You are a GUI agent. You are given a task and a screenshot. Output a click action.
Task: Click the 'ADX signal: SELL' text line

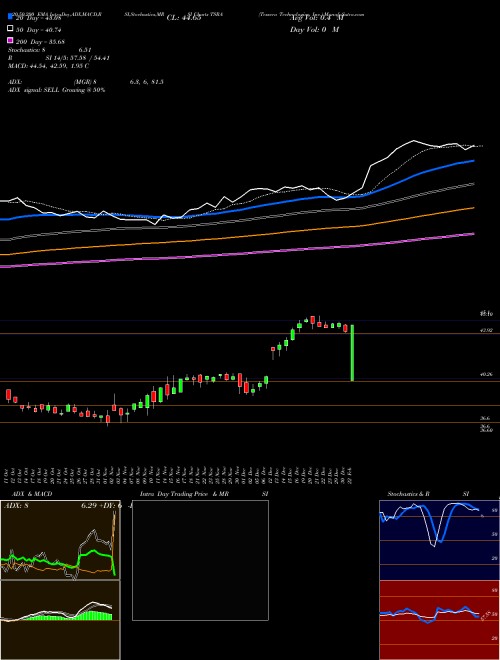coord(57,90)
